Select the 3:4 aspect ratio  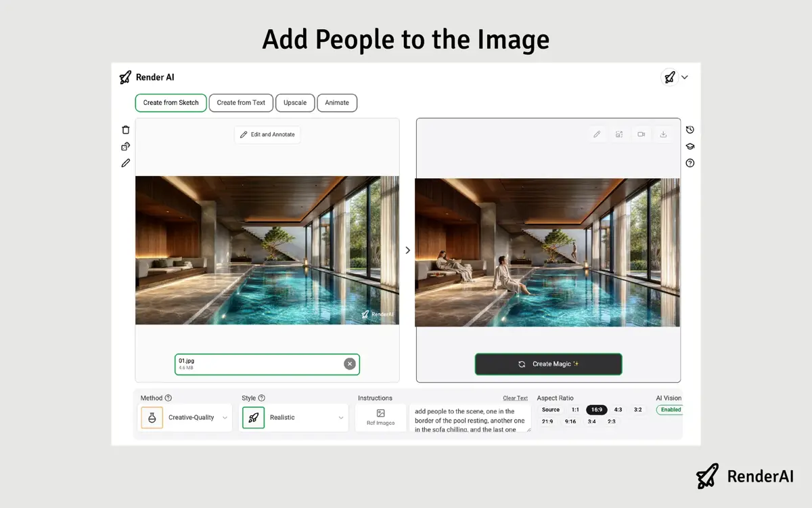[x=592, y=421]
